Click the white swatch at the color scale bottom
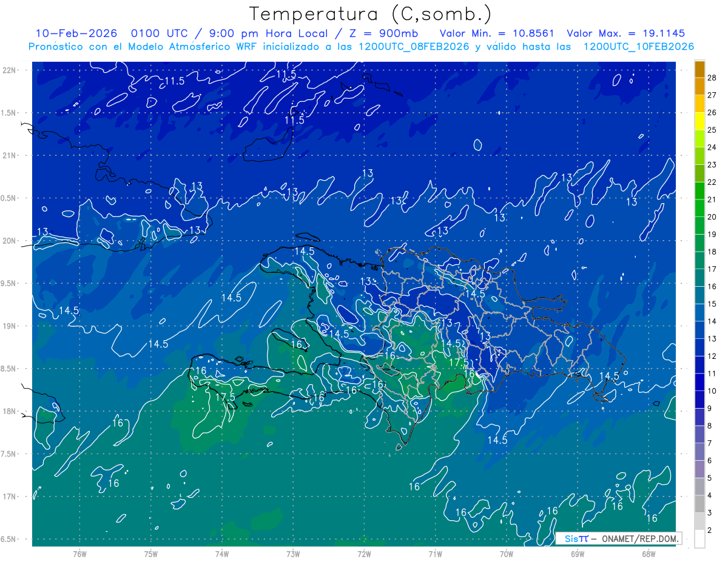This screenshot has height=562, width=728. 699,539
